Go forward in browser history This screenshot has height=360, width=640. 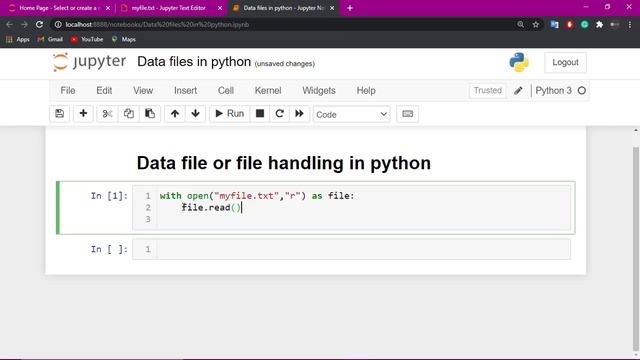pyautogui.click(x=24, y=24)
